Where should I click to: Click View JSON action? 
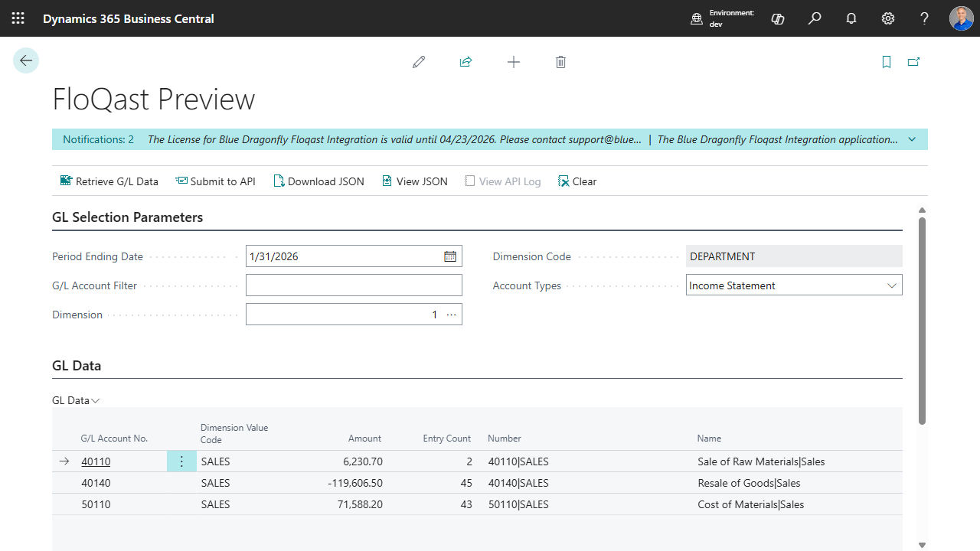414,181
